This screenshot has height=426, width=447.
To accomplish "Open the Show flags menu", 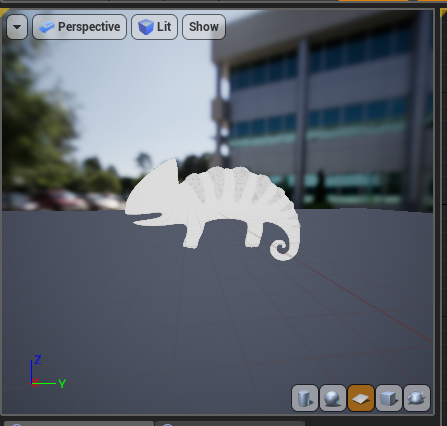I will click(x=204, y=27).
